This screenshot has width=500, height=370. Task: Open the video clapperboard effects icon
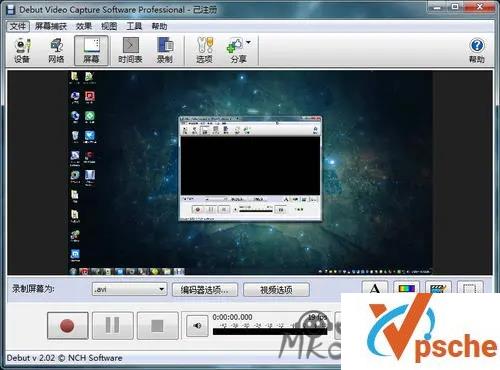point(438,288)
